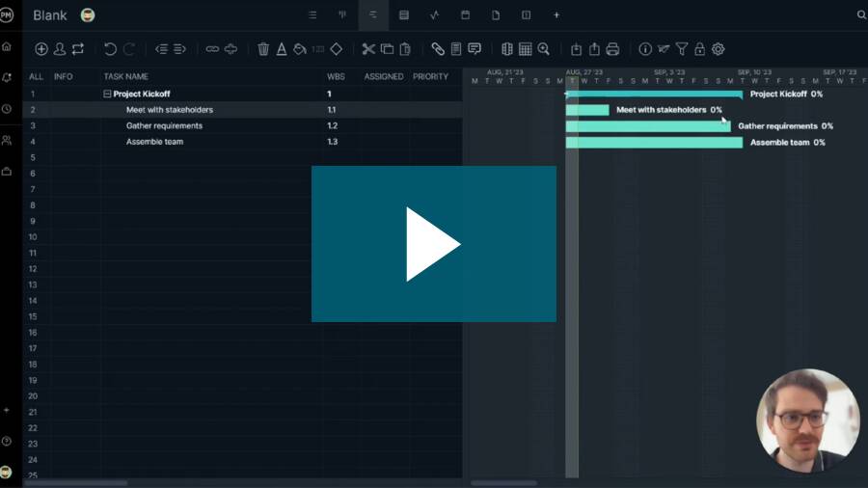Outdent the selected task
868x488 pixels.
161,49
